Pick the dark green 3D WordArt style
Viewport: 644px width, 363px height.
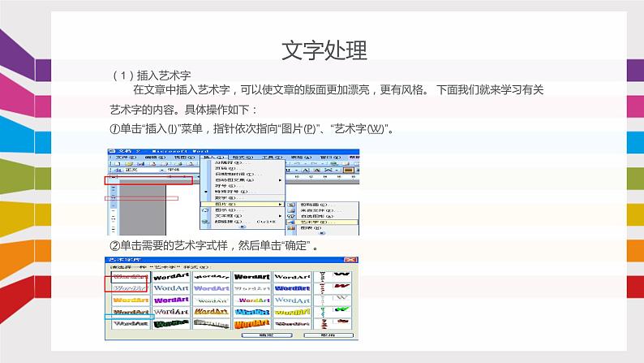point(171,324)
